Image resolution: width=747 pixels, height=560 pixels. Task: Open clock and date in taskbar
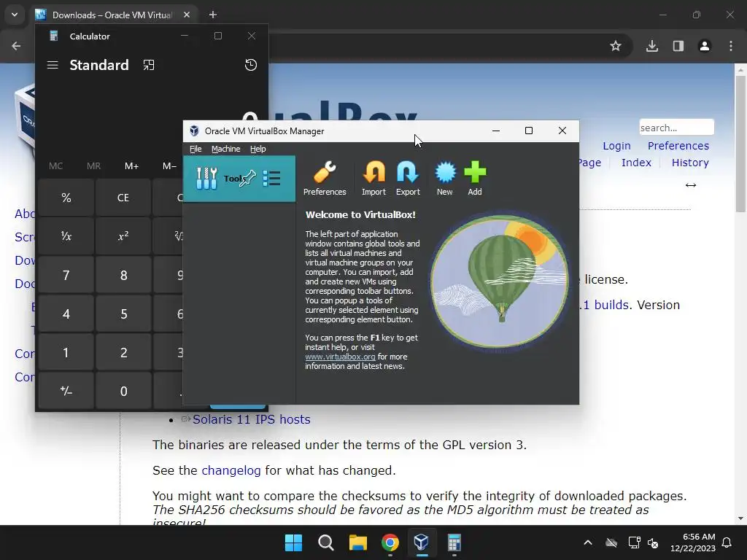click(x=693, y=542)
